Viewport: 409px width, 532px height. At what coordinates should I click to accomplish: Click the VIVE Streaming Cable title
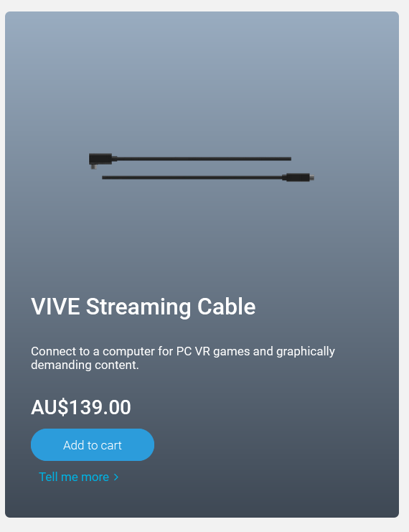point(143,307)
